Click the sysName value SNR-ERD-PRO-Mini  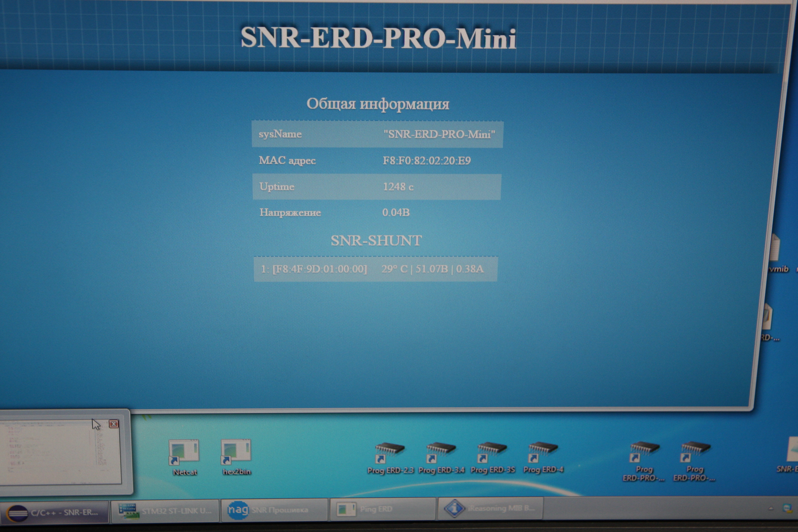tap(439, 134)
